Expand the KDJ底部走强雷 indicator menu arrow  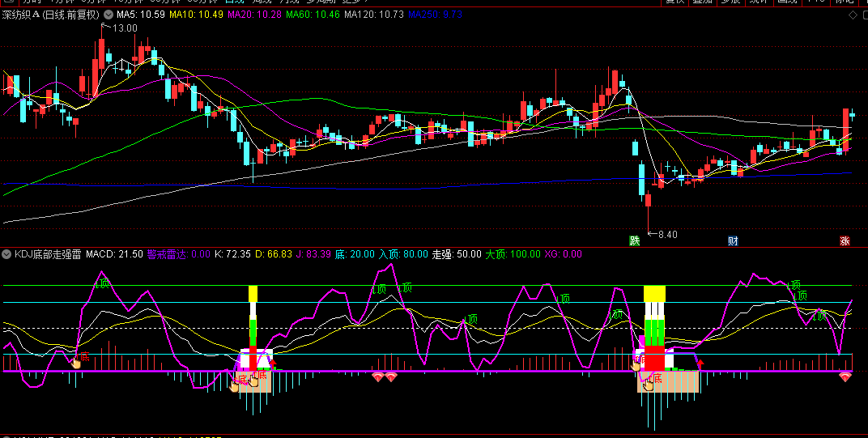point(6,255)
